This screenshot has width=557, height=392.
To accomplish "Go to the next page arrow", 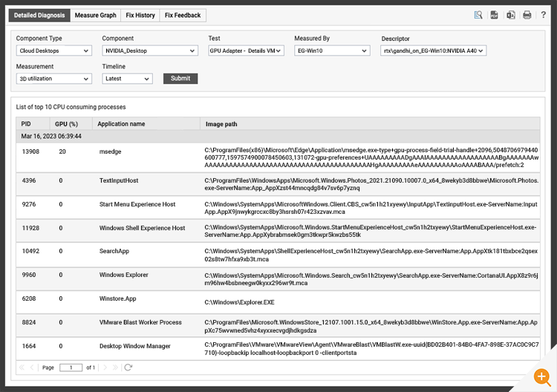I will point(105,367).
